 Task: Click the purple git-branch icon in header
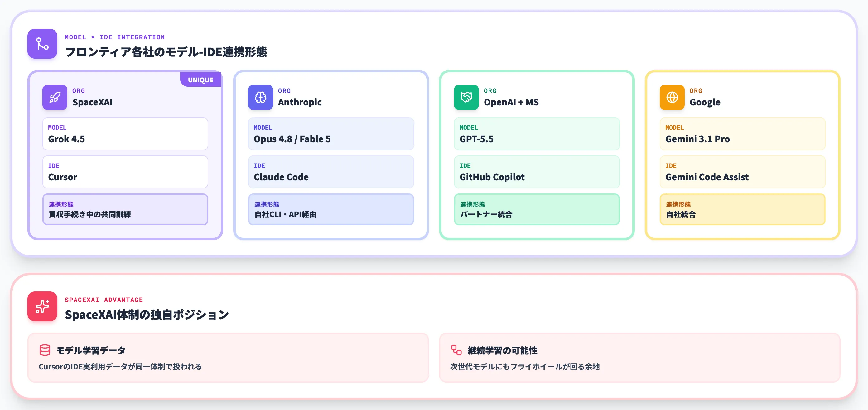click(42, 44)
